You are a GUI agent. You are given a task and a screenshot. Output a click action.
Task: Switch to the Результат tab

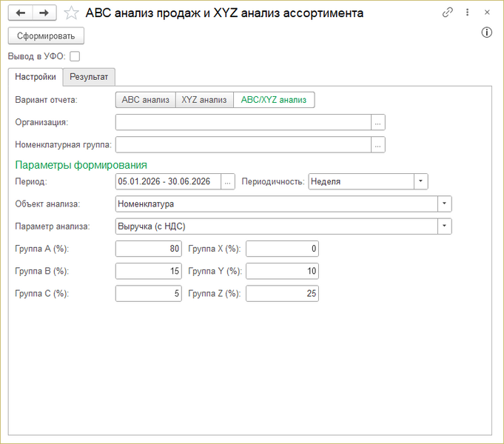pyautogui.click(x=89, y=77)
